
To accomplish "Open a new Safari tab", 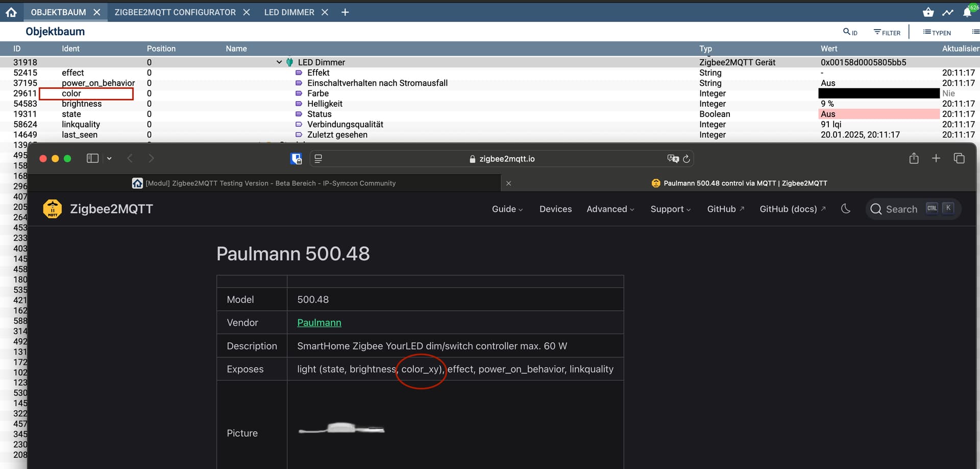I will tap(936, 158).
